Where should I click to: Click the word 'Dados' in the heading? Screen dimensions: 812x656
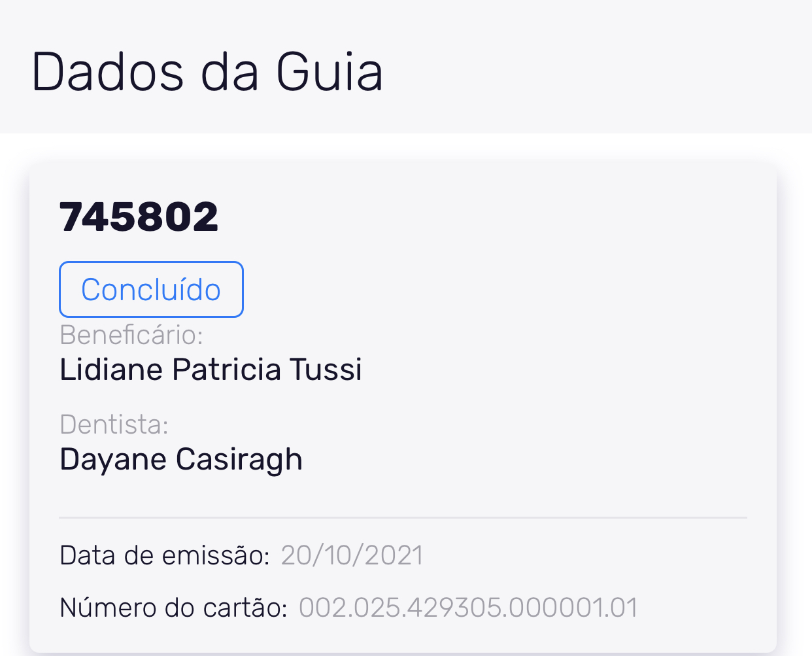pyautogui.click(x=107, y=72)
